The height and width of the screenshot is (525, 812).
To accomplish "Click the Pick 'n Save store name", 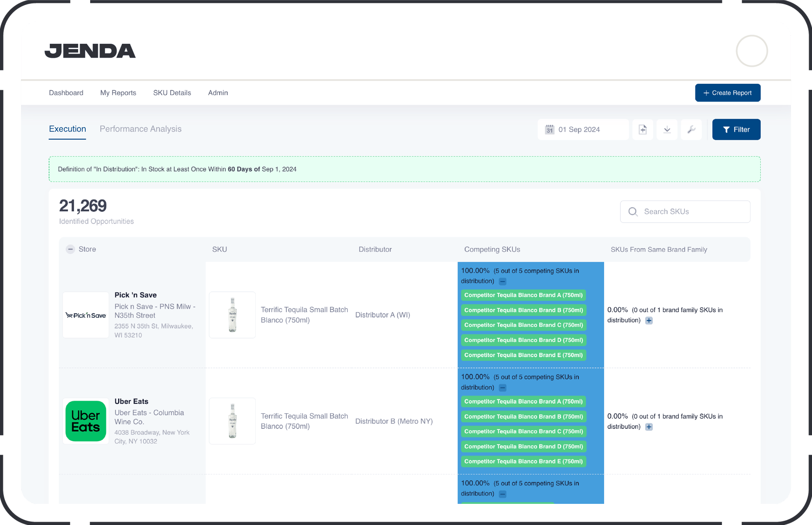I will (136, 295).
